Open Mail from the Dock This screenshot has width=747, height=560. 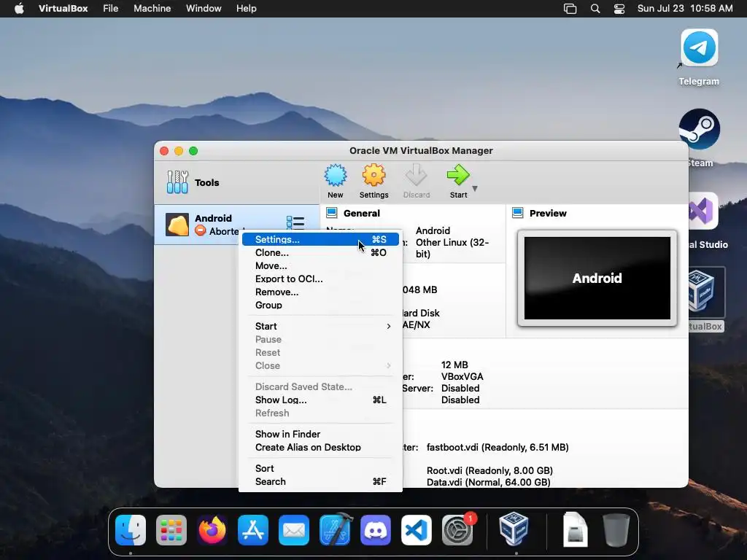click(x=294, y=530)
